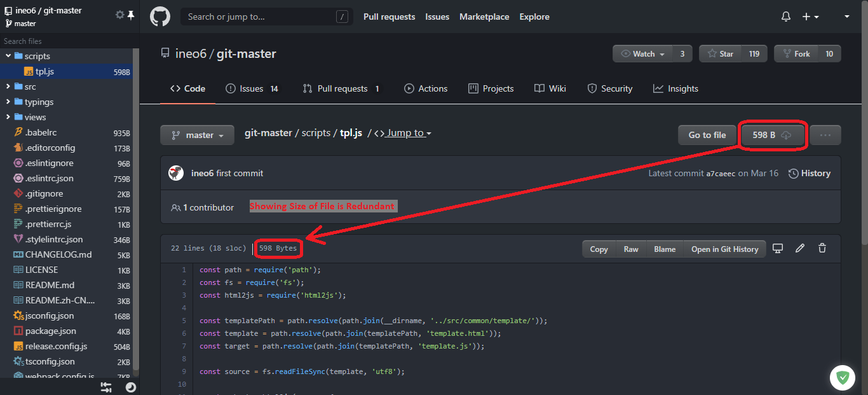
Task: Fork the repository
Action: tap(796, 54)
